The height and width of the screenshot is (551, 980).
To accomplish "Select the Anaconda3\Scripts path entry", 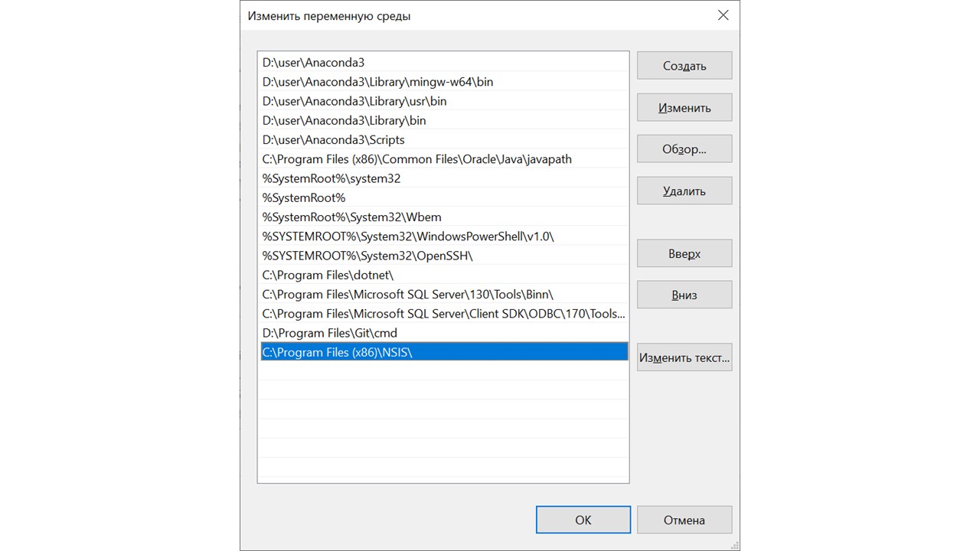I will coord(334,140).
